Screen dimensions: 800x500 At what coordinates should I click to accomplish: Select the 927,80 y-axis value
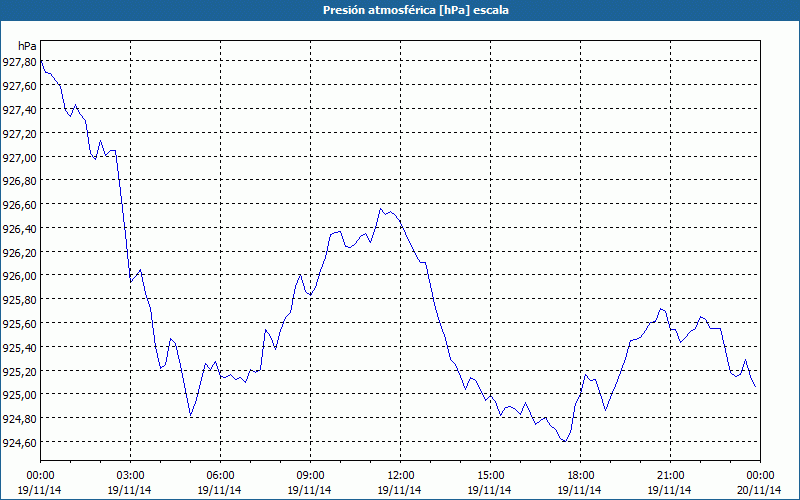coord(20,62)
